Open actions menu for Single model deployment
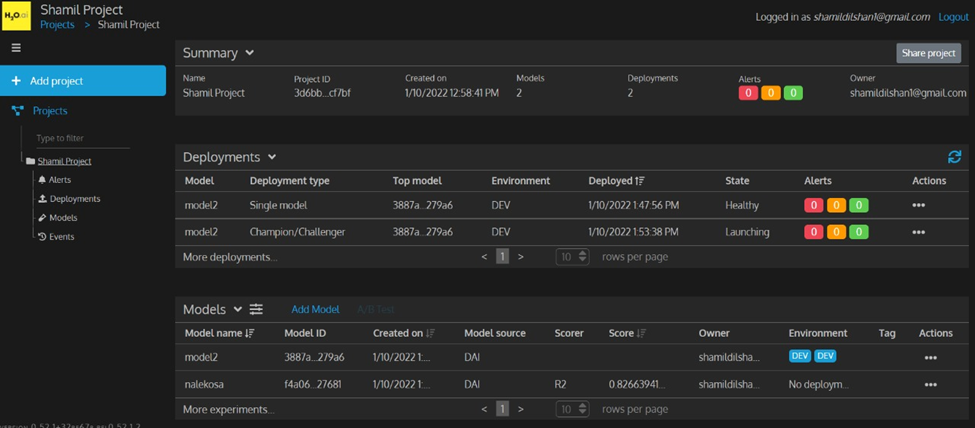The height and width of the screenshot is (428, 975). tap(918, 205)
